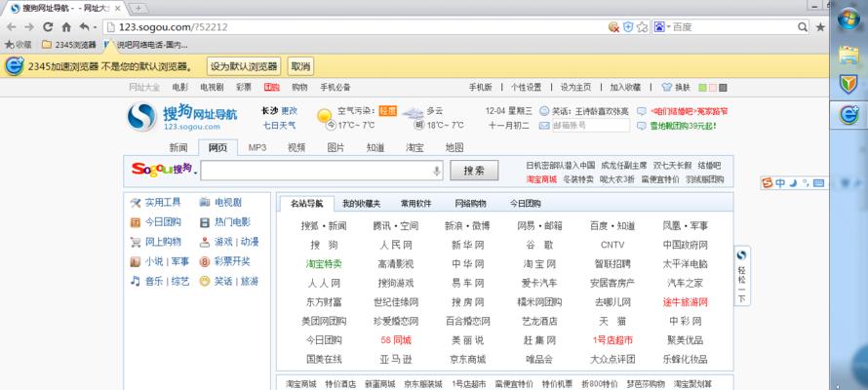Click the blue shield security icon
868x390 pixels.
click(x=628, y=26)
